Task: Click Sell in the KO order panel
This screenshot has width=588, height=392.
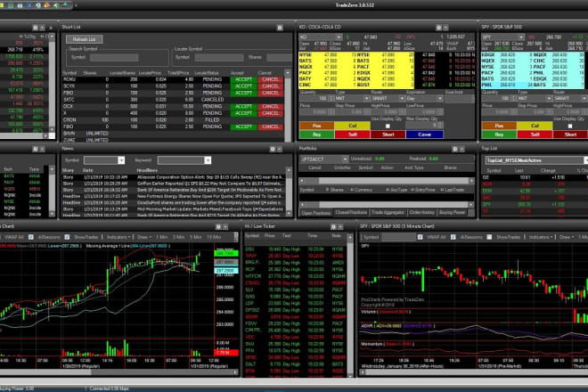Action: pyautogui.click(x=352, y=135)
